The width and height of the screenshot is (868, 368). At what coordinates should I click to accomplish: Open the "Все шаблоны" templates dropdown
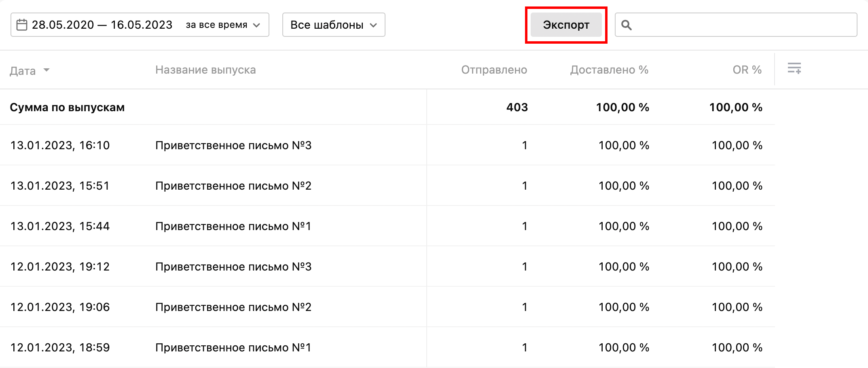coord(333,24)
